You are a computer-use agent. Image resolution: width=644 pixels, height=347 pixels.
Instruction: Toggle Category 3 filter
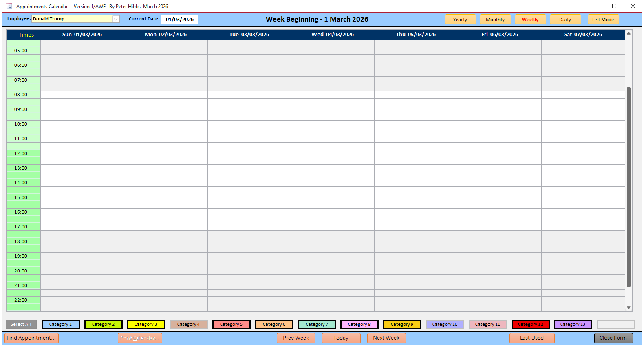click(146, 324)
